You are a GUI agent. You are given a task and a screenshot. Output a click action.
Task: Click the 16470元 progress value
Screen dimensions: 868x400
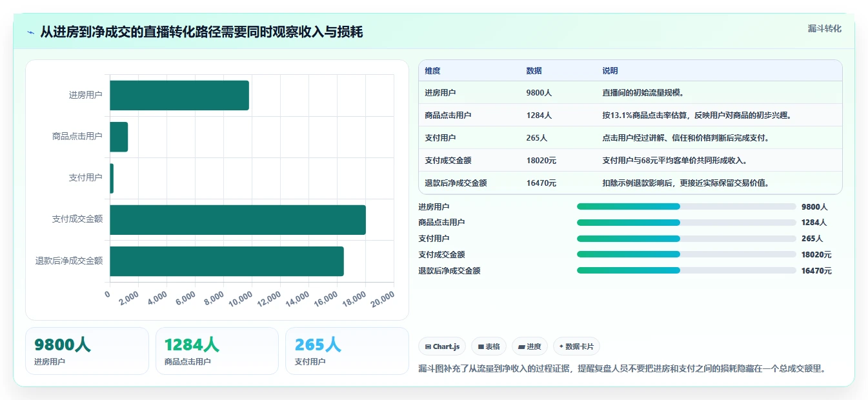(816, 271)
